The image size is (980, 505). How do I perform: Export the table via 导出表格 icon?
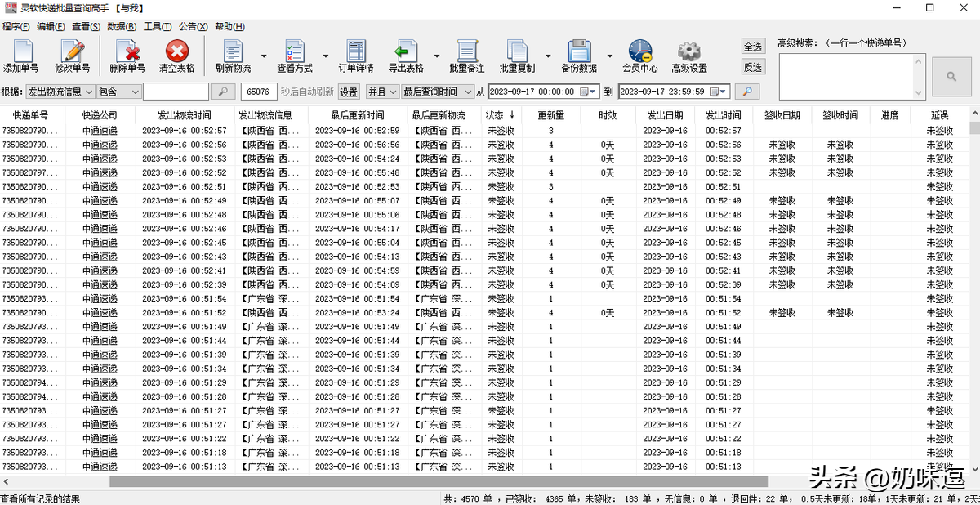[x=407, y=56]
